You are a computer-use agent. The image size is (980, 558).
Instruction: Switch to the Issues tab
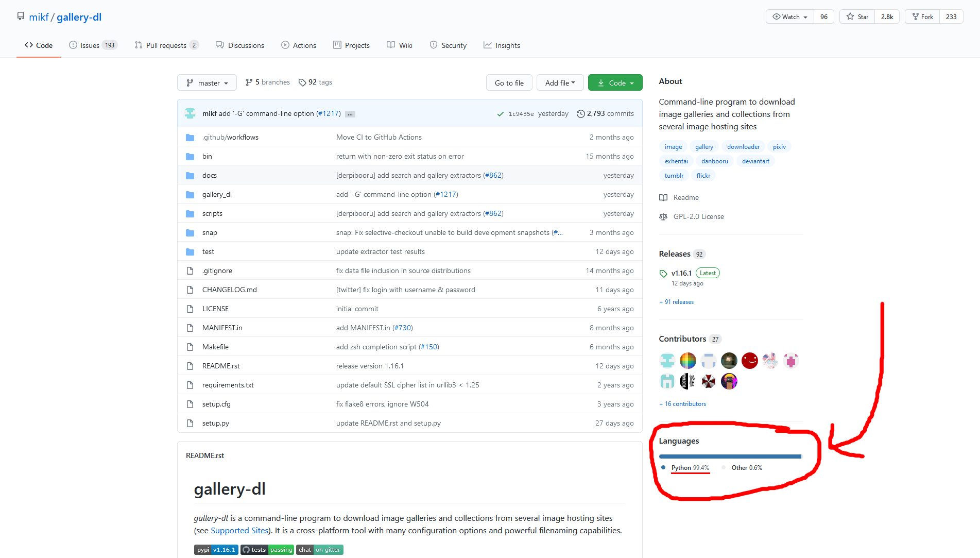pos(93,45)
